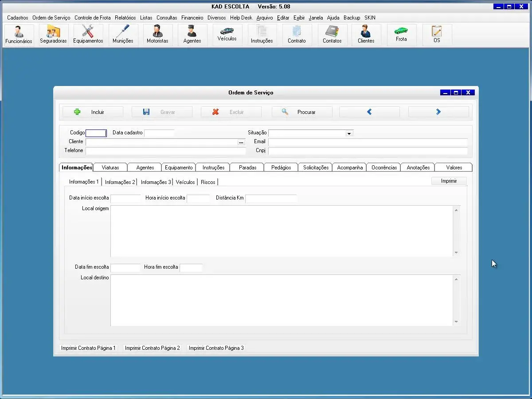Click the Procurar search button
The image size is (532, 399).
[x=302, y=112]
